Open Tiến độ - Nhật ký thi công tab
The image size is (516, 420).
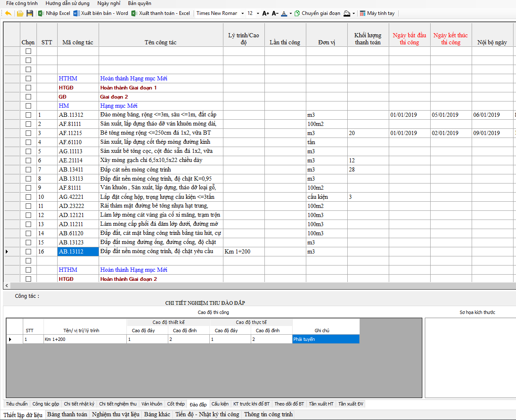click(207, 414)
